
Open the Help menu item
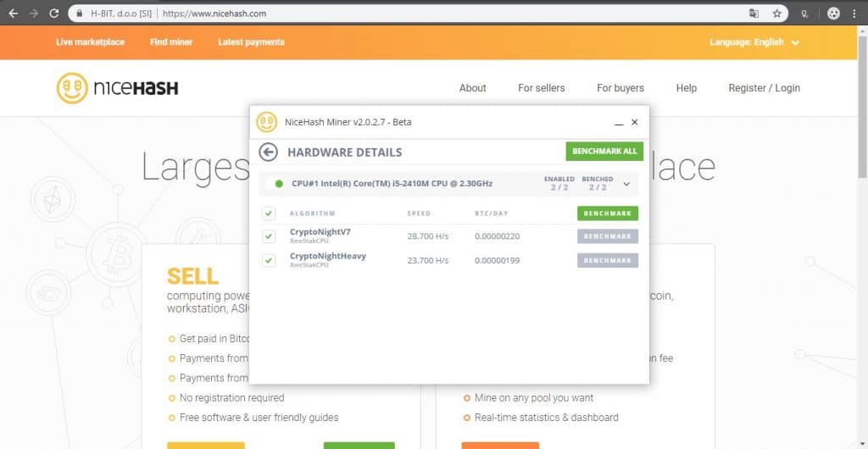[687, 88]
